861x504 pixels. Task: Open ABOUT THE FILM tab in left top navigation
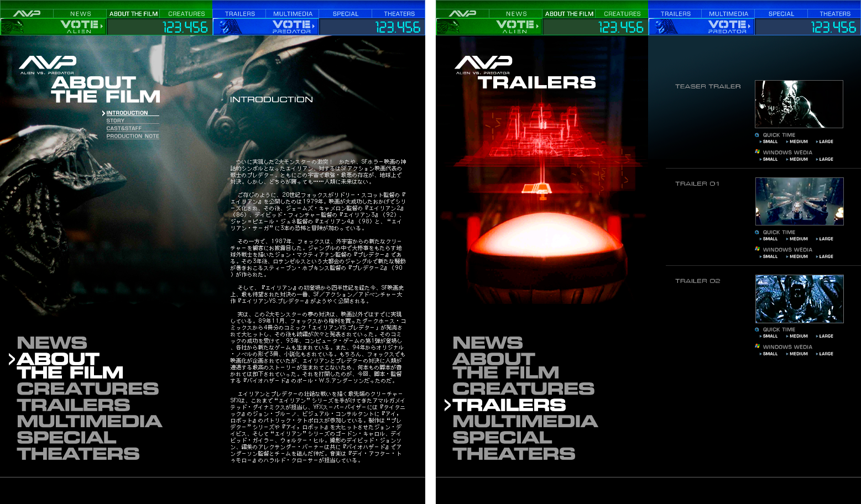(133, 14)
